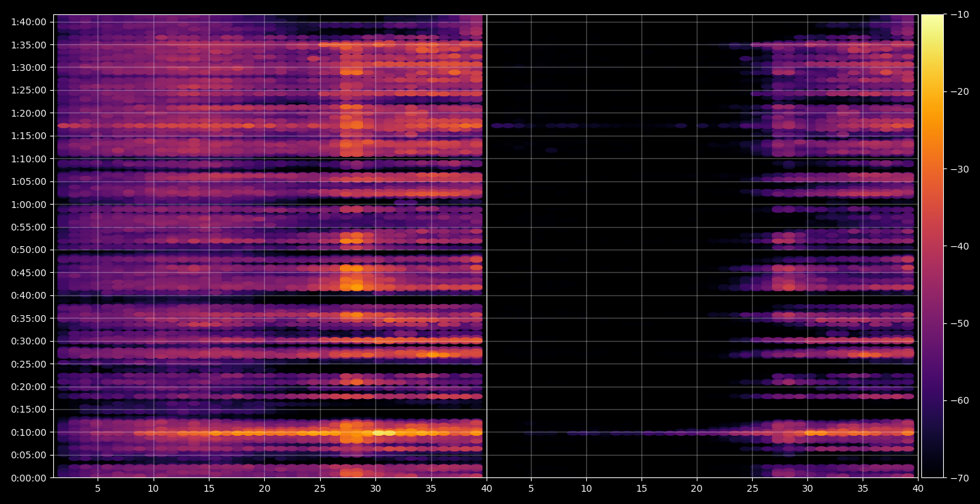This screenshot has height=504, width=980.
Task: Pick the 1:05:00 time tick label
Action: (29, 181)
